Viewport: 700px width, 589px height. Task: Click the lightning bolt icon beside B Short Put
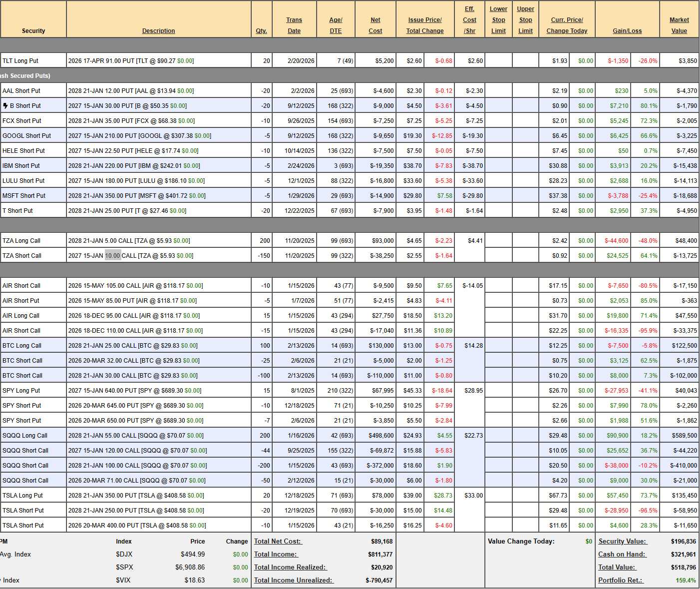(x=5, y=106)
